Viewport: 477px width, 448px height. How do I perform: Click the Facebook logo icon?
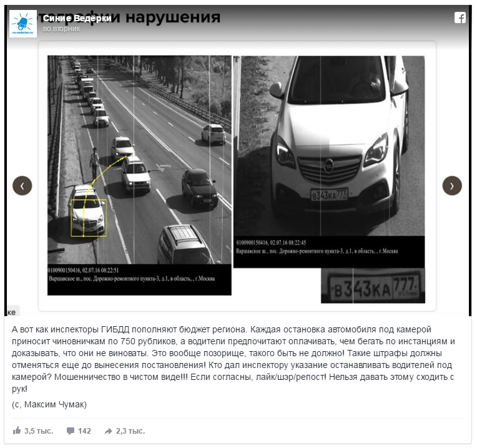[x=460, y=17]
